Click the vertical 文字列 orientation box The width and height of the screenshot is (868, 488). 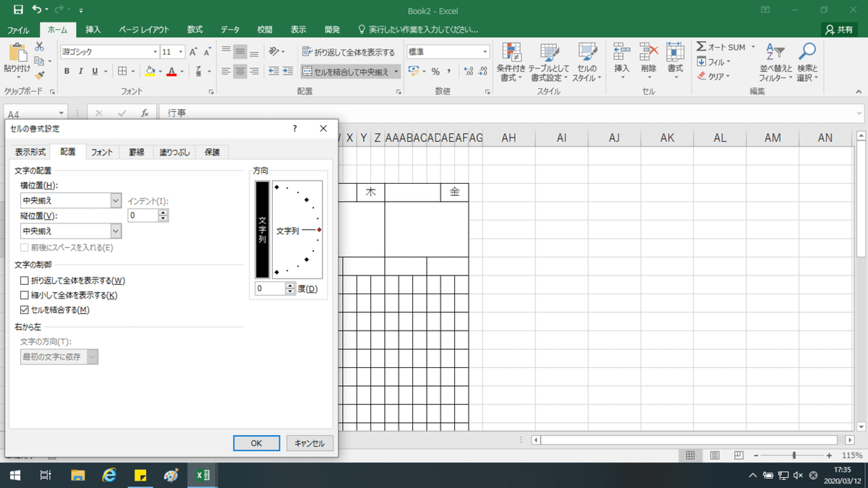point(262,230)
